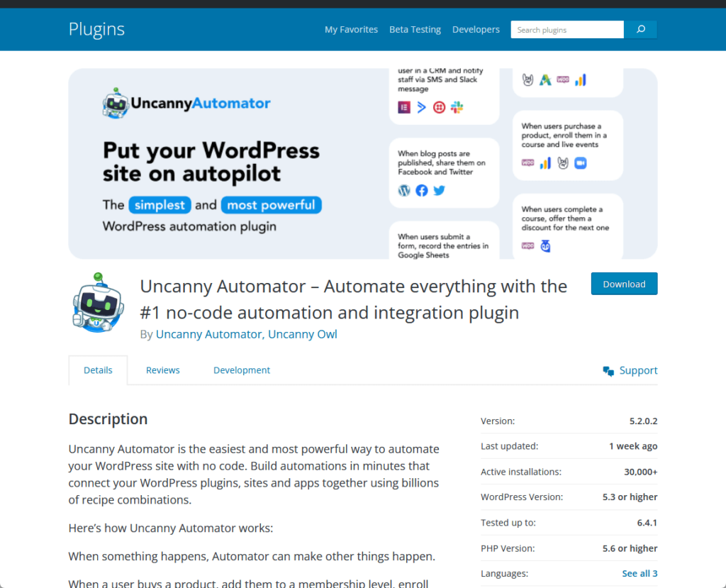Screen dimensions: 726x588
Task: Click the Support speech bubbles icon
Action: (608, 371)
